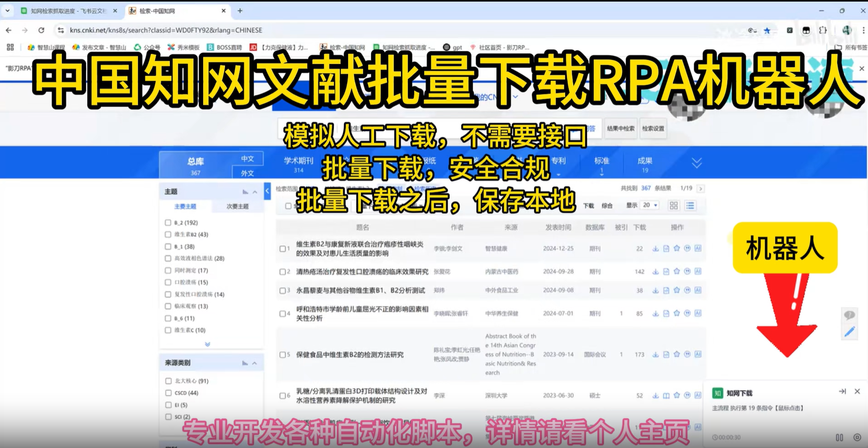Open chapter reader for 乳糖/分离乳清蛋白 thesis
The height and width of the screenshot is (448, 868).
[x=666, y=396]
